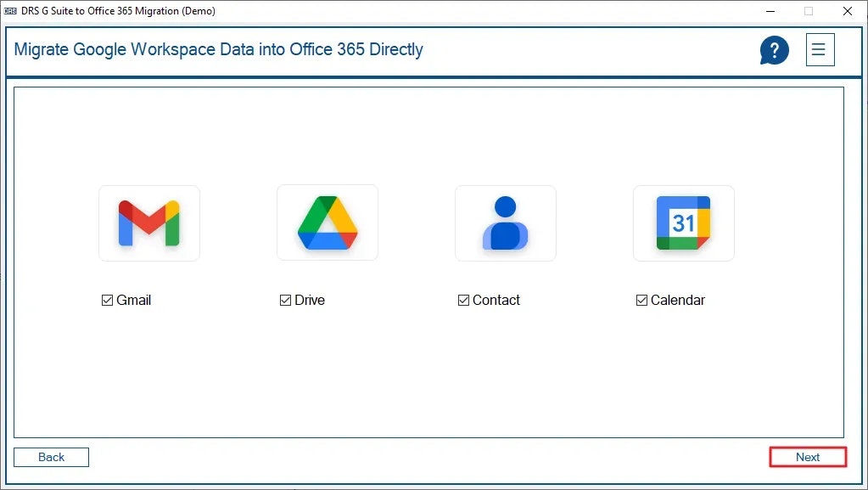The height and width of the screenshot is (490, 868).
Task: Go to the Next step
Action: coord(808,457)
